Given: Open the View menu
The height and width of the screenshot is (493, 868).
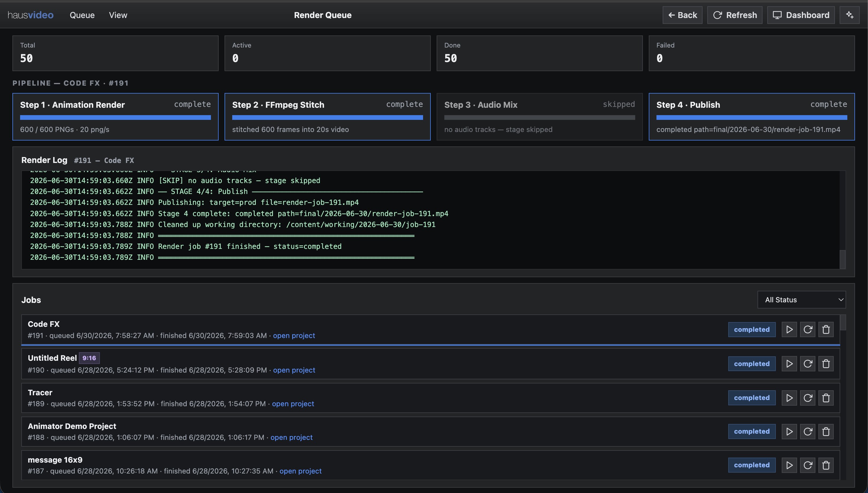Looking at the screenshot, I should tap(118, 15).
